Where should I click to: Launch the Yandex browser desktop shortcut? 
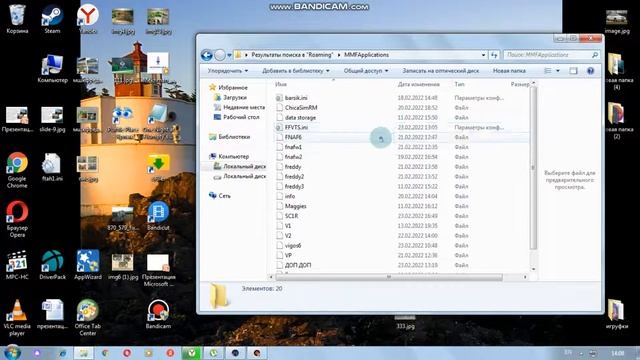coord(87,19)
